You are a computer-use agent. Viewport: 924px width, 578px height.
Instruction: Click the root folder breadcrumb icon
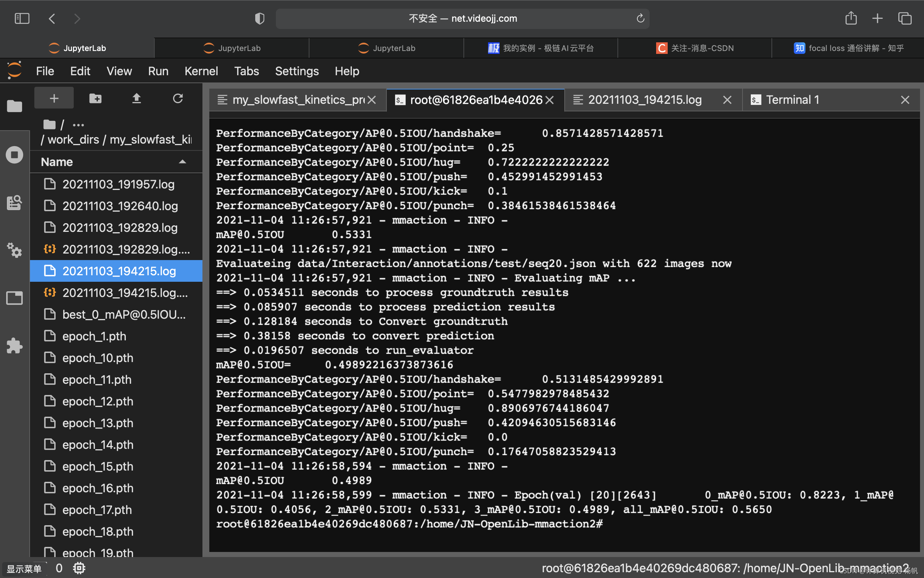[x=49, y=125]
